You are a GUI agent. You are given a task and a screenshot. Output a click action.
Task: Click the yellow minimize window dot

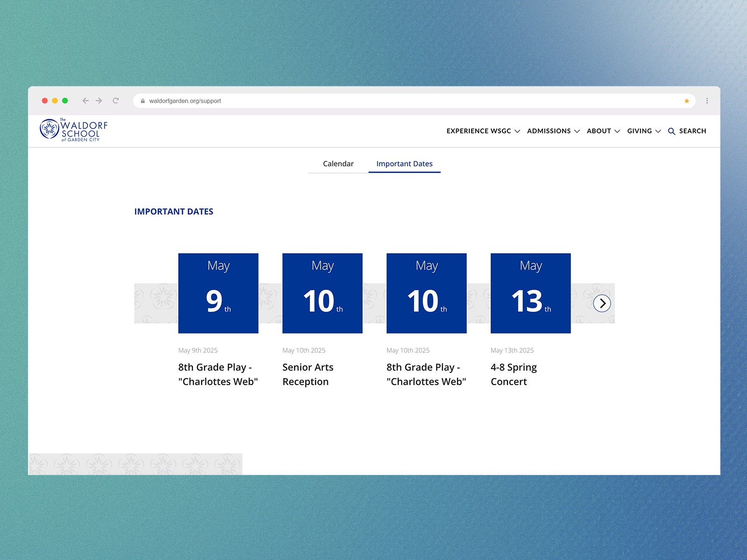pos(55,101)
